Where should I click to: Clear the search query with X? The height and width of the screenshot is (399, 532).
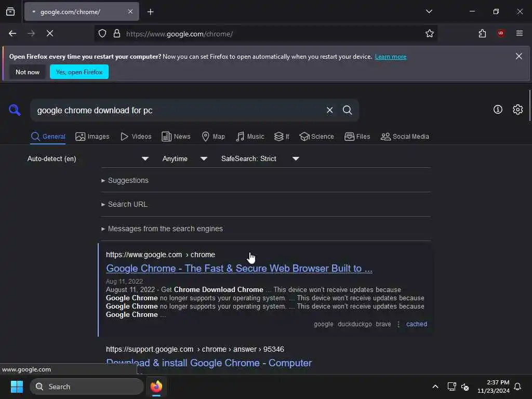(x=329, y=110)
